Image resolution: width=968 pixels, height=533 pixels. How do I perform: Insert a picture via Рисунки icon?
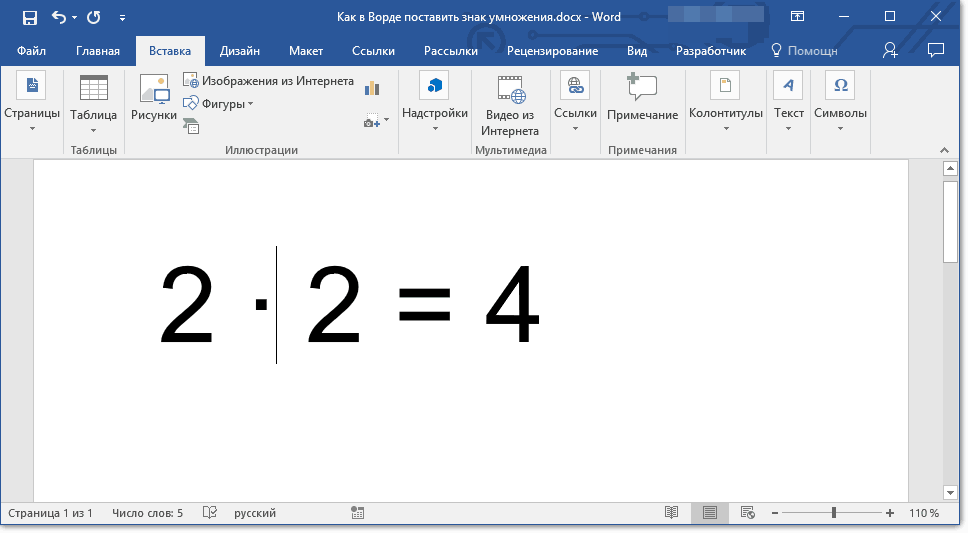click(154, 98)
